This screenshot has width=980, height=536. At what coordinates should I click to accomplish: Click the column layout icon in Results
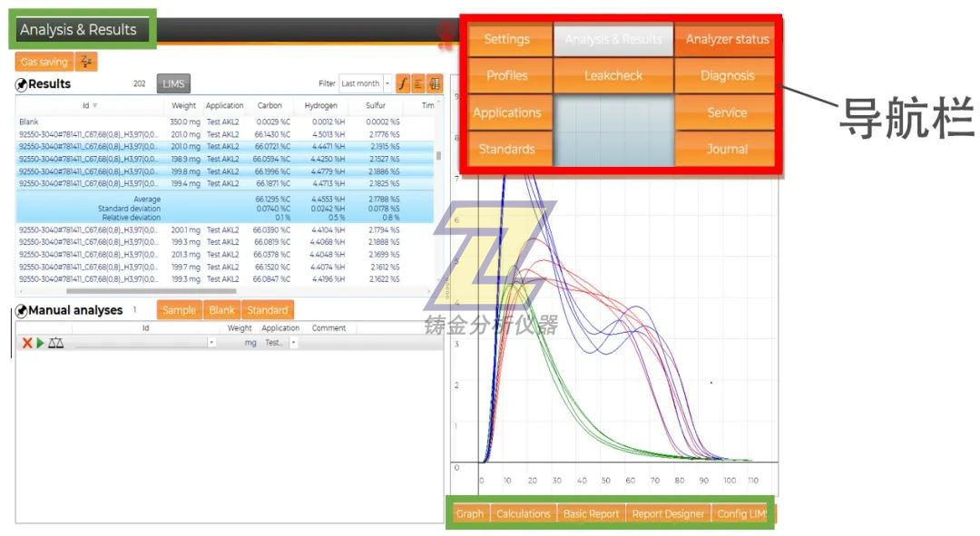[x=435, y=83]
